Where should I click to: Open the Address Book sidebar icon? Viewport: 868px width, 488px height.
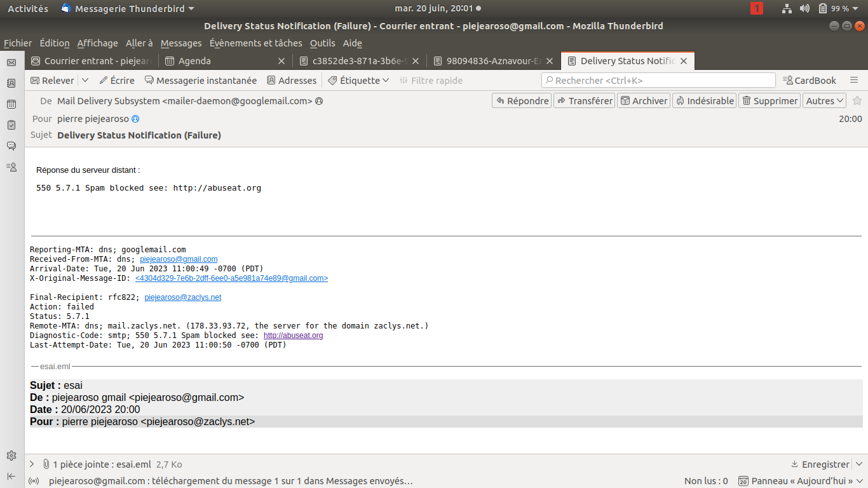tap(11, 83)
